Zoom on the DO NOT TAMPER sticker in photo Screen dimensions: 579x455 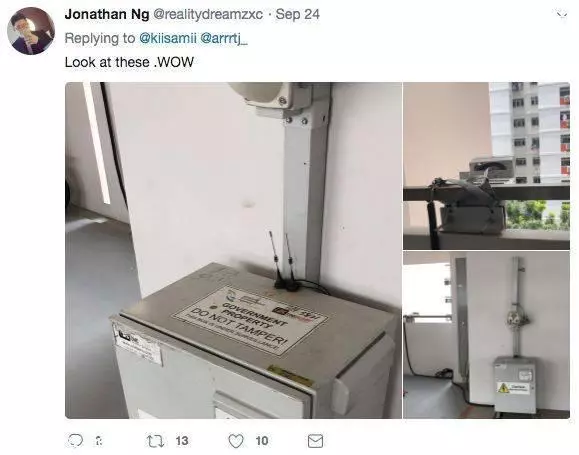251,321
